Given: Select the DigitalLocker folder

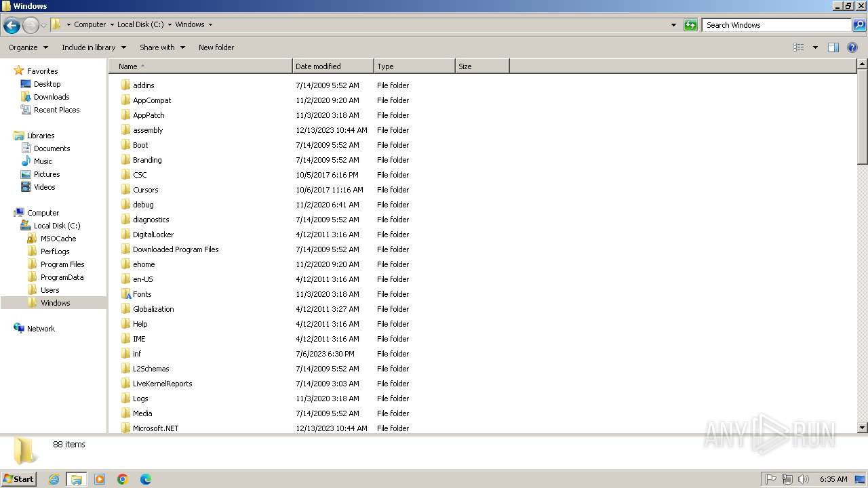Looking at the screenshot, I should click(x=153, y=235).
